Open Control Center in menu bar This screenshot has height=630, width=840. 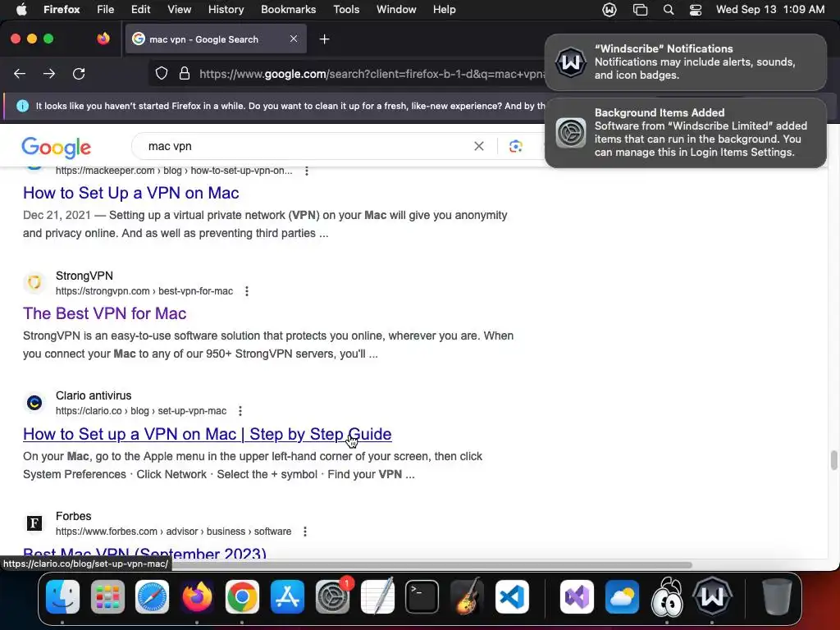696,10
